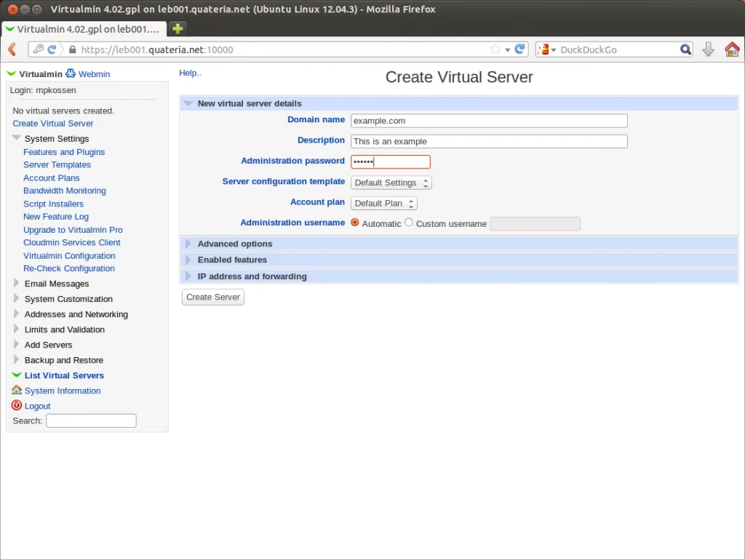This screenshot has width=745, height=560.
Task: Open Script Installers
Action: coord(53,204)
